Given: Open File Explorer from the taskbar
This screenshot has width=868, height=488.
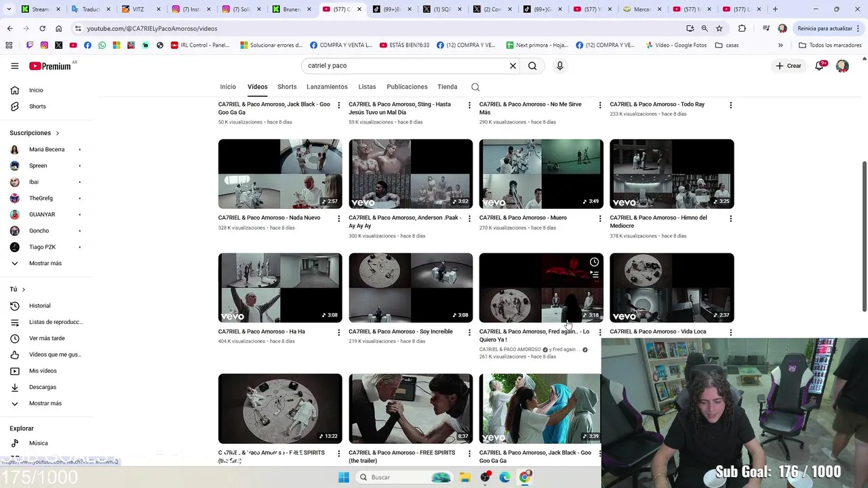Looking at the screenshot, I should coord(465,477).
